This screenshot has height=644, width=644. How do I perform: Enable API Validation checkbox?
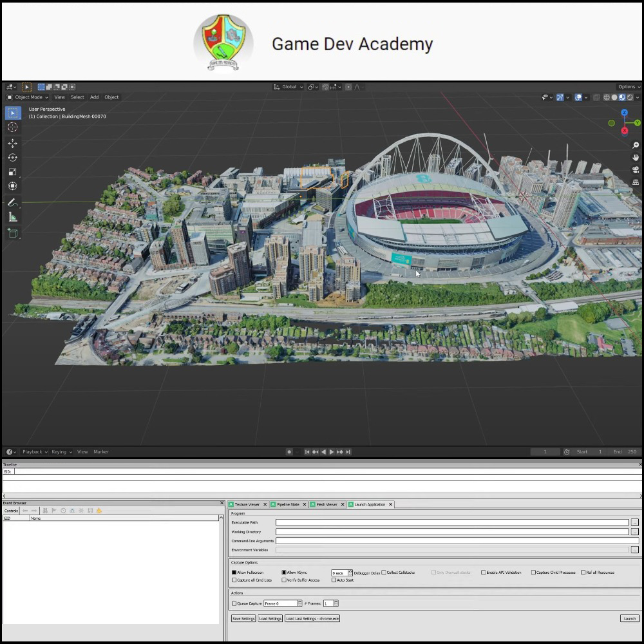click(484, 573)
